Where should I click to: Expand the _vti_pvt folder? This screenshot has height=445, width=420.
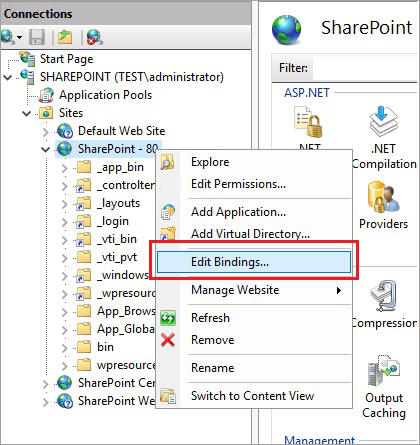pyautogui.click(x=65, y=258)
